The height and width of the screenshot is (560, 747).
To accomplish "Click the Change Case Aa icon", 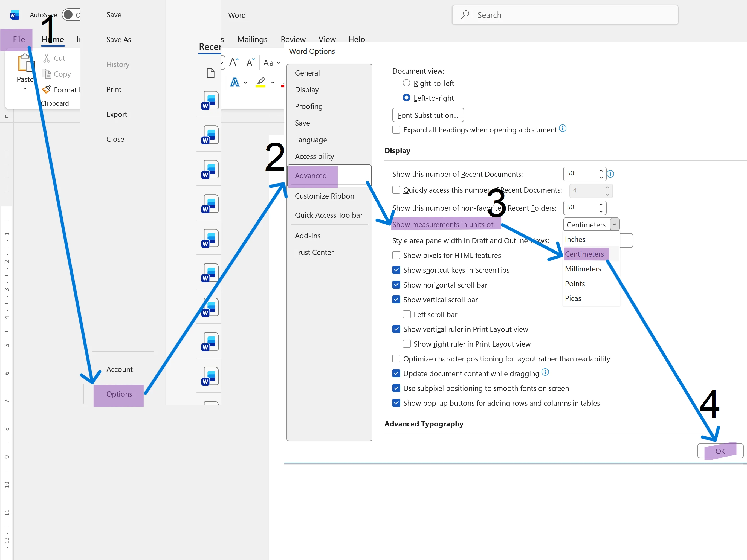I will click(268, 63).
